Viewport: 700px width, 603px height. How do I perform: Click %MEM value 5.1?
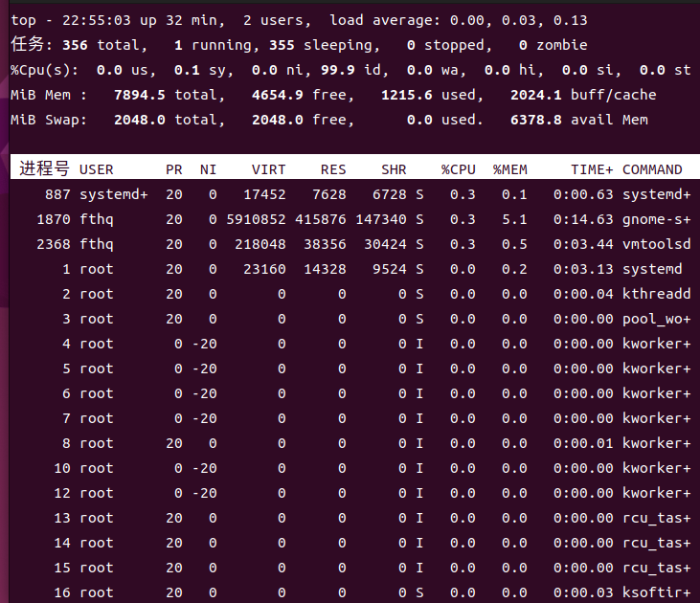point(514,219)
